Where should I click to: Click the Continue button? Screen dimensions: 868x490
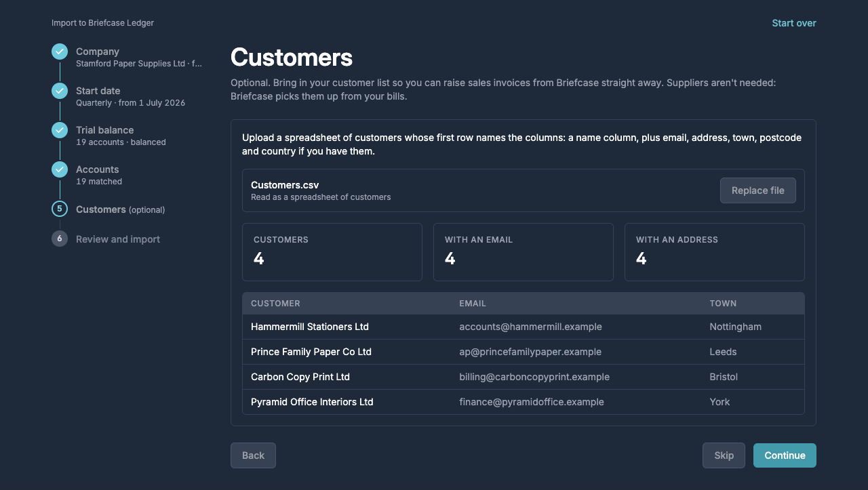click(785, 455)
